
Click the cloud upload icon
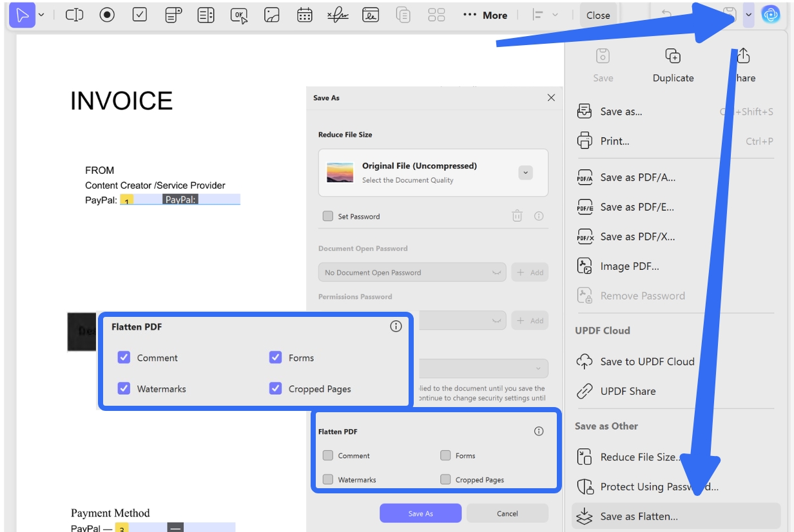(584, 361)
